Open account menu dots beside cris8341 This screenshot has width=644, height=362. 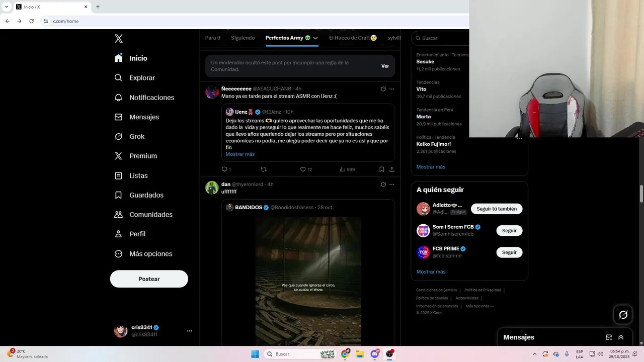coord(190,331)
